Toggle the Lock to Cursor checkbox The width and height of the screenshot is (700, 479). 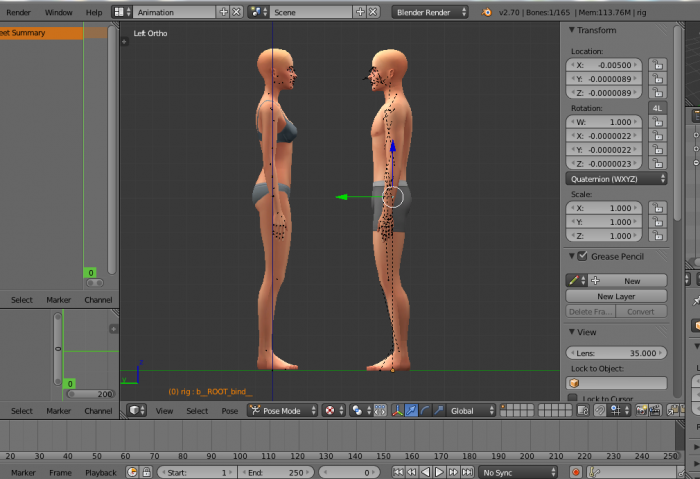pyautogui.click(x=573, y=399)
